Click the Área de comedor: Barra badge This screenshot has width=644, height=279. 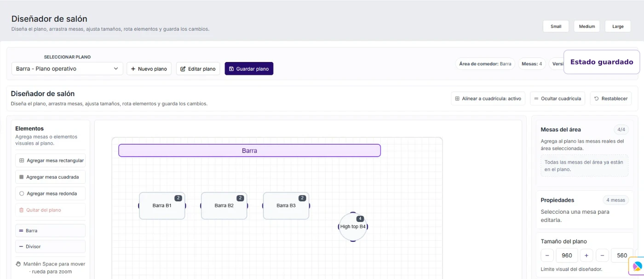485,64
